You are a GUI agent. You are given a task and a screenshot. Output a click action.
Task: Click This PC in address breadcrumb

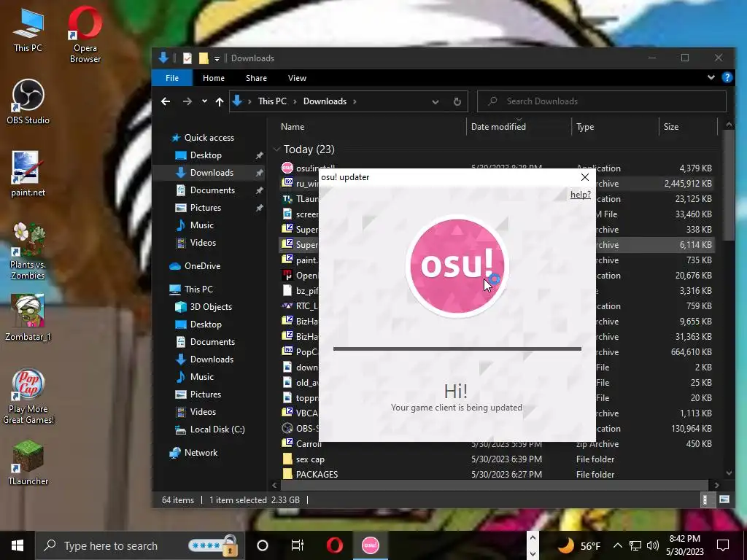click(272, 101)
